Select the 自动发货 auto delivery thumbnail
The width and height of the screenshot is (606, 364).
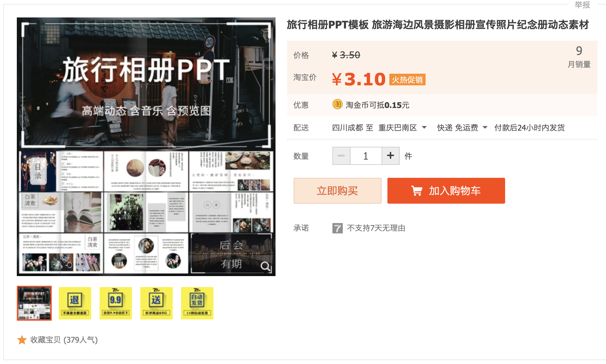(197, 303)
